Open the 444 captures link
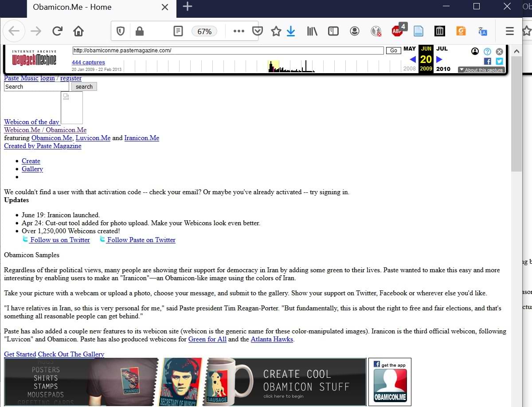532x407 pixels. pos(88,63)
